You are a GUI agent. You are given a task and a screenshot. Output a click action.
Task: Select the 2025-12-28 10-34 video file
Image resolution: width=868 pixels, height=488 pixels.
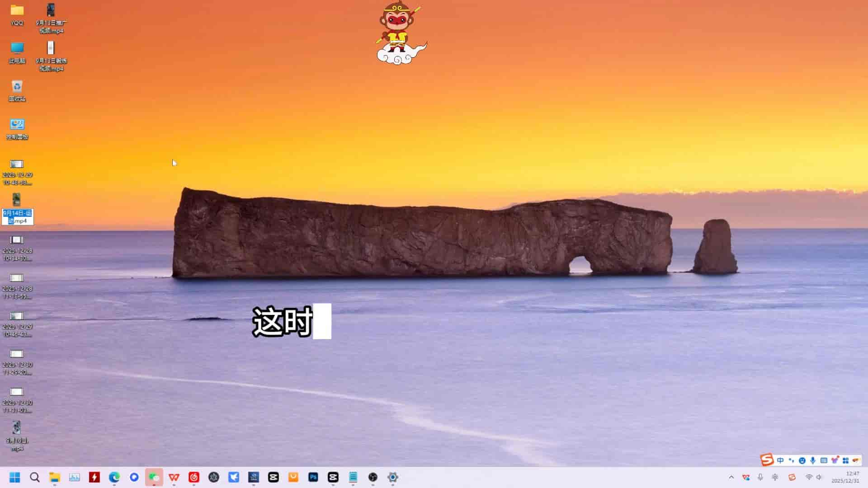pos(17,248)
